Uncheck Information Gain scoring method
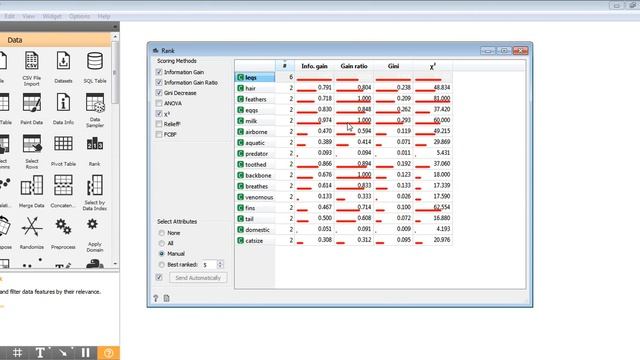Viewport: 640px width, 360px height. click(159, 72)
